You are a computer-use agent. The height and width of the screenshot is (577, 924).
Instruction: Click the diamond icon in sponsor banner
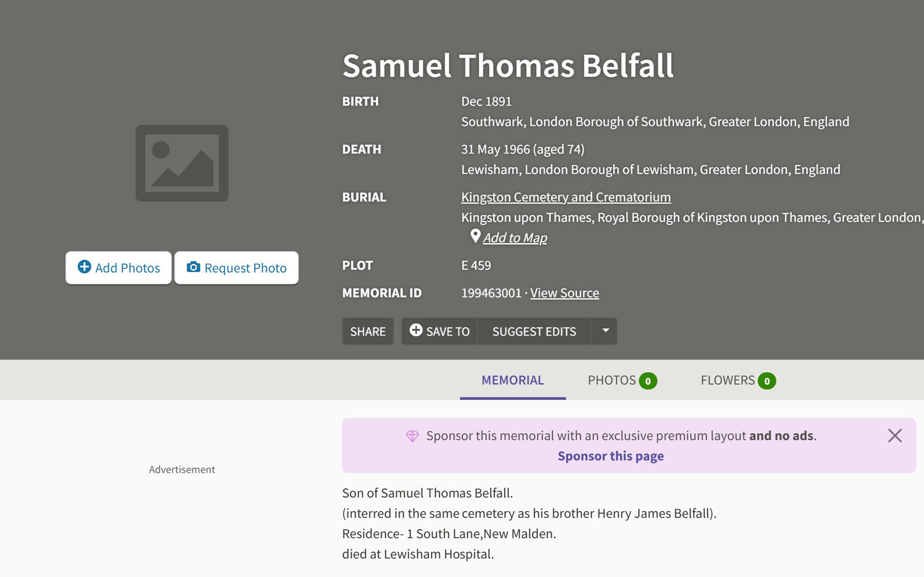412,436
